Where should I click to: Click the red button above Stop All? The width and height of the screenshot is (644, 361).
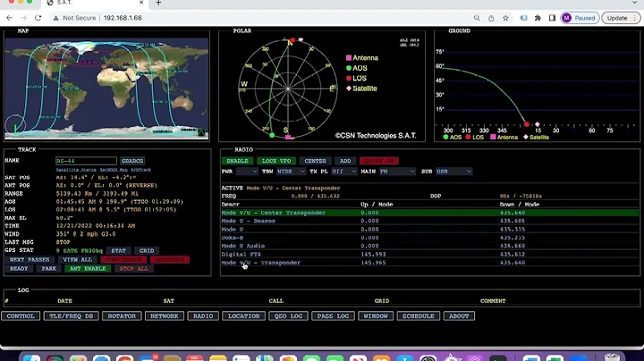[170, 260]
